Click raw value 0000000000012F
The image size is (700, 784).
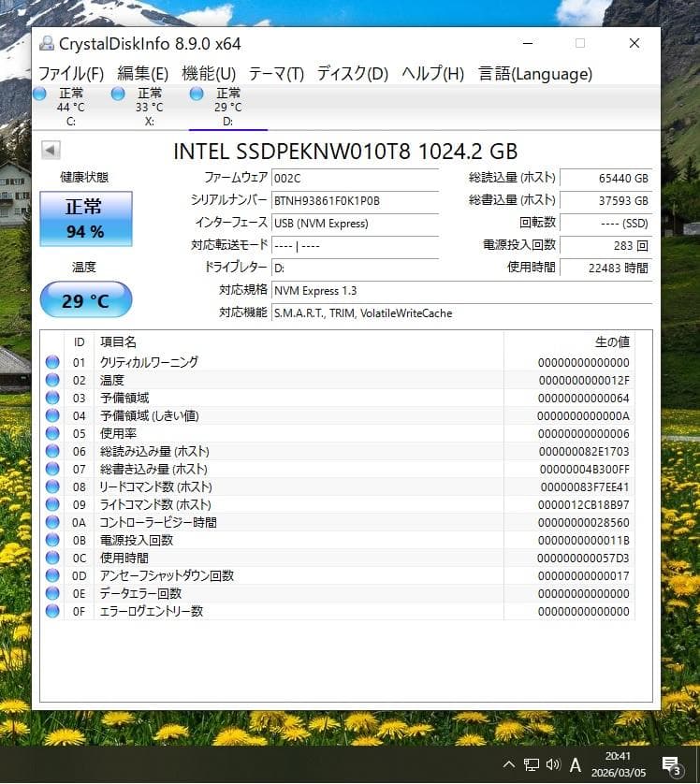pyautogui.click(x=584, y=381)
